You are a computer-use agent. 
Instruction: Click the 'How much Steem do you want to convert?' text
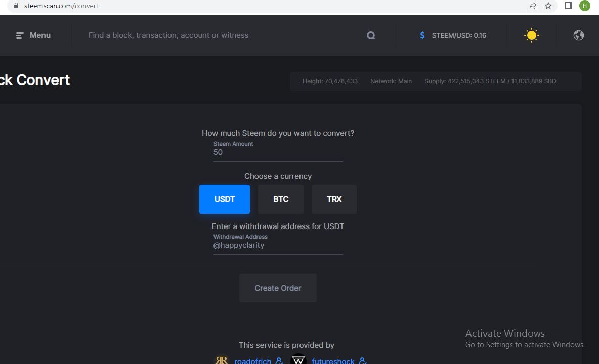[x=278, y=133]
